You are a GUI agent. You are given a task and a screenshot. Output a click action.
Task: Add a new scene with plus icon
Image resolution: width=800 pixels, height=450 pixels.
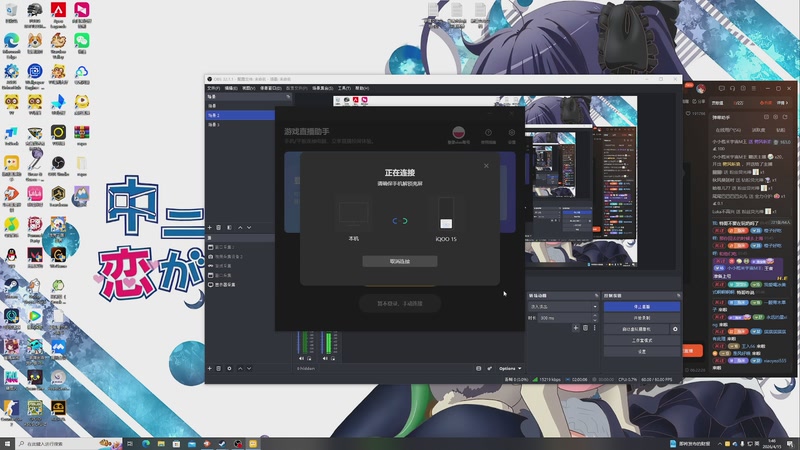[x=210, y=228]
